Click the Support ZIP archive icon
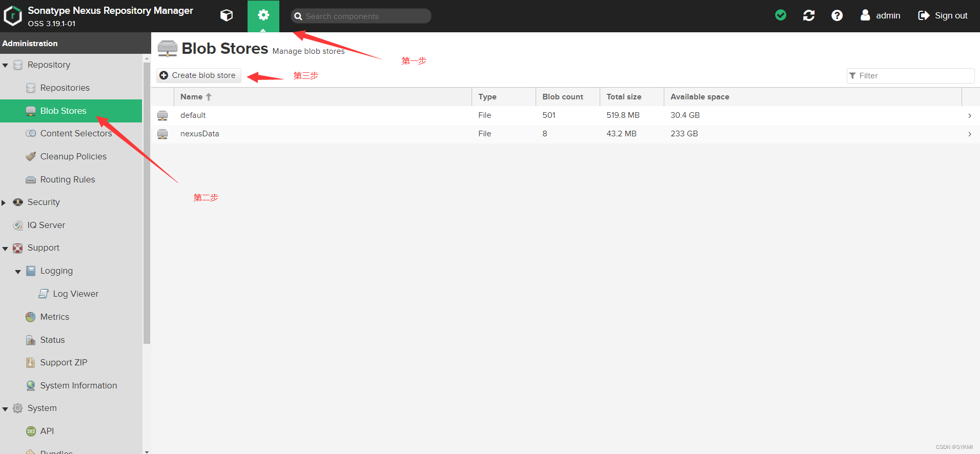Screen dimensions: 980x454 [x=31, y=362]
